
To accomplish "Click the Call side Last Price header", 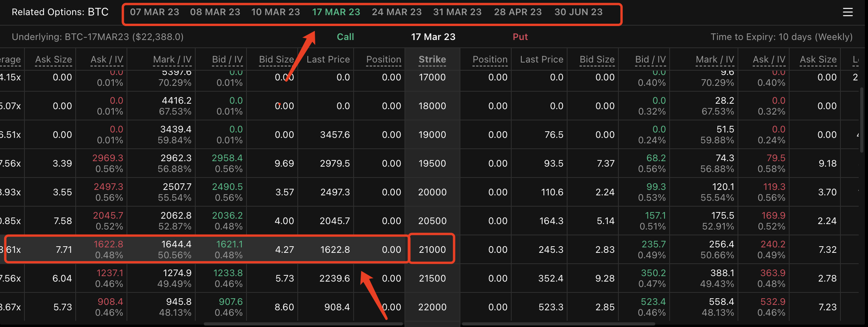I will coord(328,59).
